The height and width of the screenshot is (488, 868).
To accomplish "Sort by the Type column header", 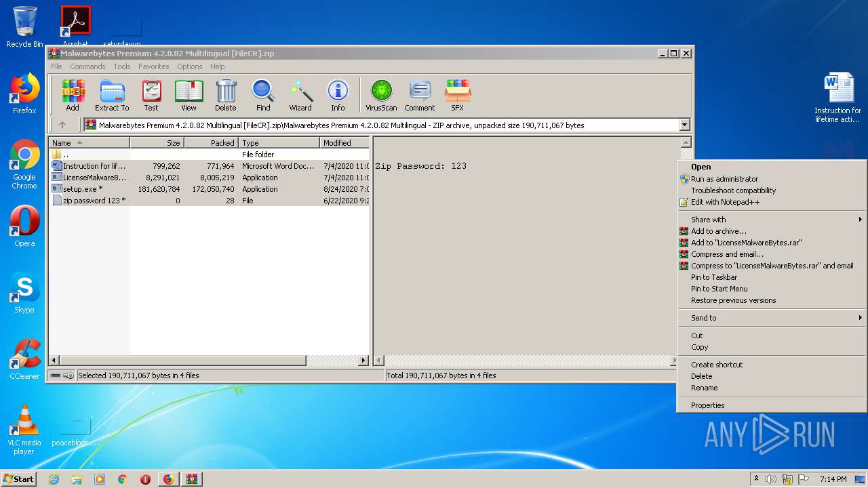I will click(279, 143).
